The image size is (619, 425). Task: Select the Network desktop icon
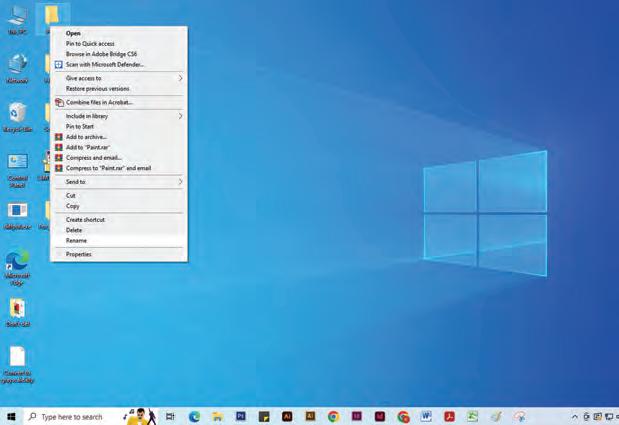tap(17, 68)
